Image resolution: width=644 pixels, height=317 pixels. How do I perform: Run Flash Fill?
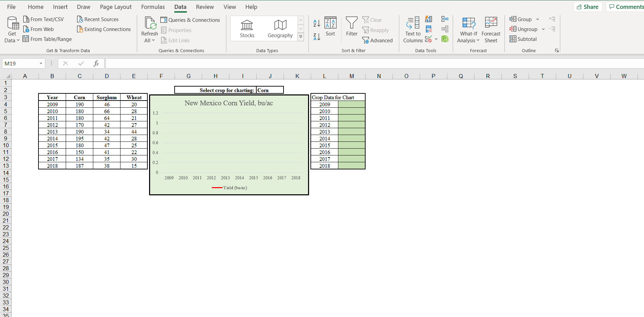click(429, 19)
